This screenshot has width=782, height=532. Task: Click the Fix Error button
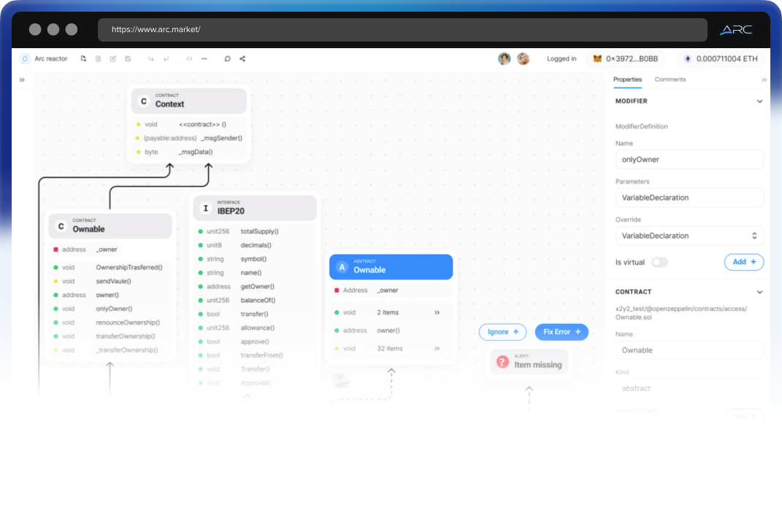[x=561, y=332]
